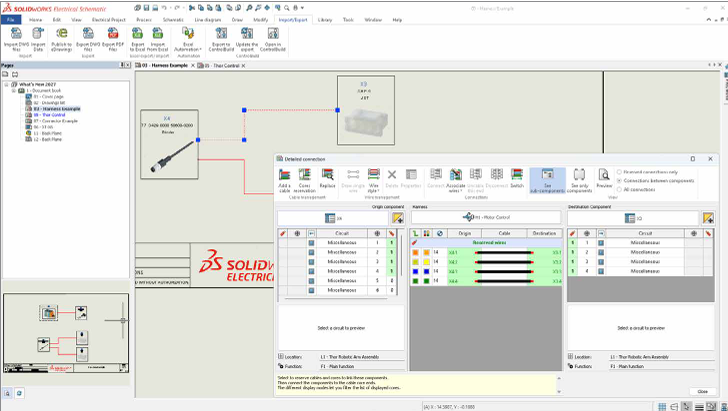This screenshot has width=728, height=411.
Task: Toggle See only components view
Action: (x=579, y=180)
